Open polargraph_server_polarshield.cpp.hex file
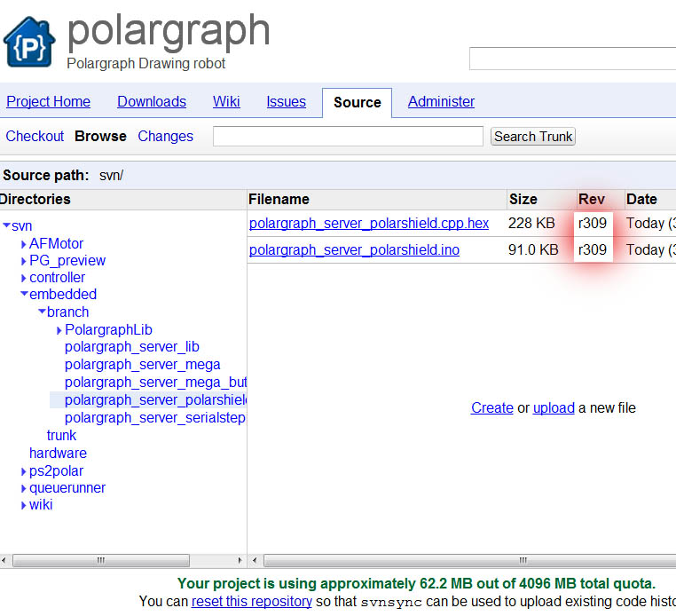 coord(369,224)
